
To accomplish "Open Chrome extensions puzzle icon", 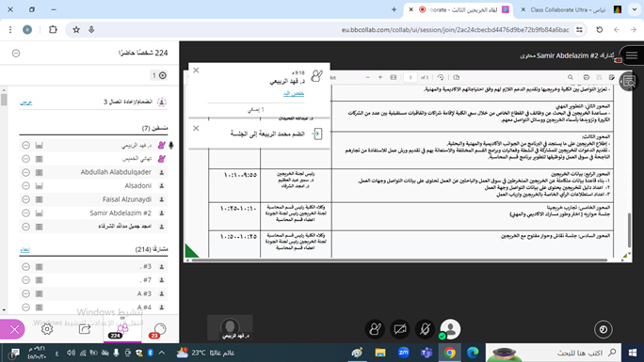I will click(x=53, y=29).
